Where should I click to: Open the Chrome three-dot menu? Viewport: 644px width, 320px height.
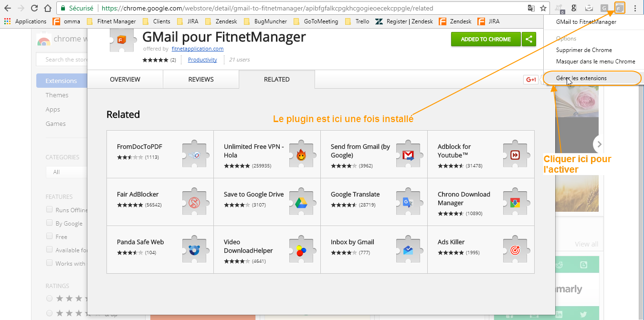(x=635, y=8)
